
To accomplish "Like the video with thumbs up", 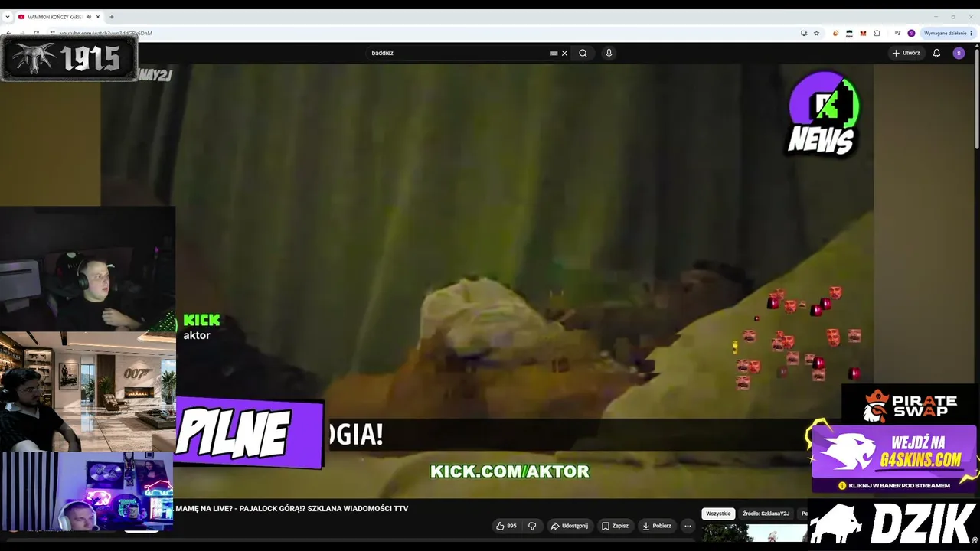I will (507, 526).
